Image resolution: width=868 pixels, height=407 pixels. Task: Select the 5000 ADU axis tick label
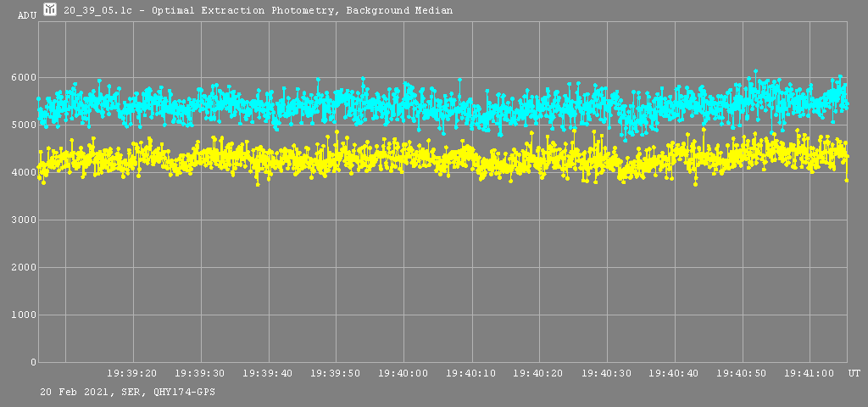coord(23,125)
